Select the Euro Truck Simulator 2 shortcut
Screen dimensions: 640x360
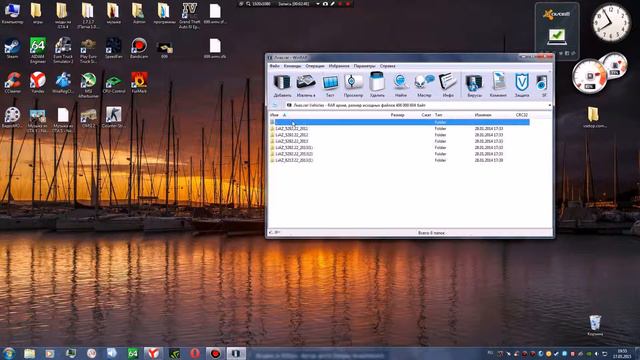[x=63, y=50]
